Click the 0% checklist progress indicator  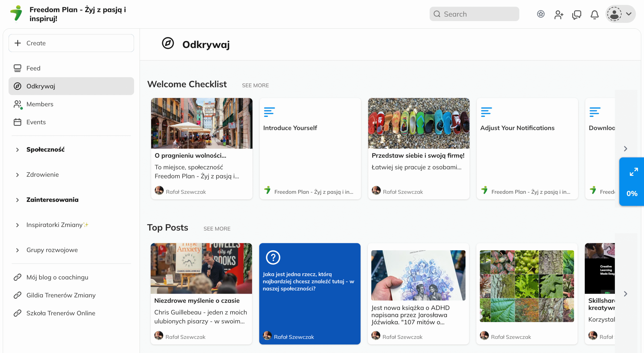(632, 193)
